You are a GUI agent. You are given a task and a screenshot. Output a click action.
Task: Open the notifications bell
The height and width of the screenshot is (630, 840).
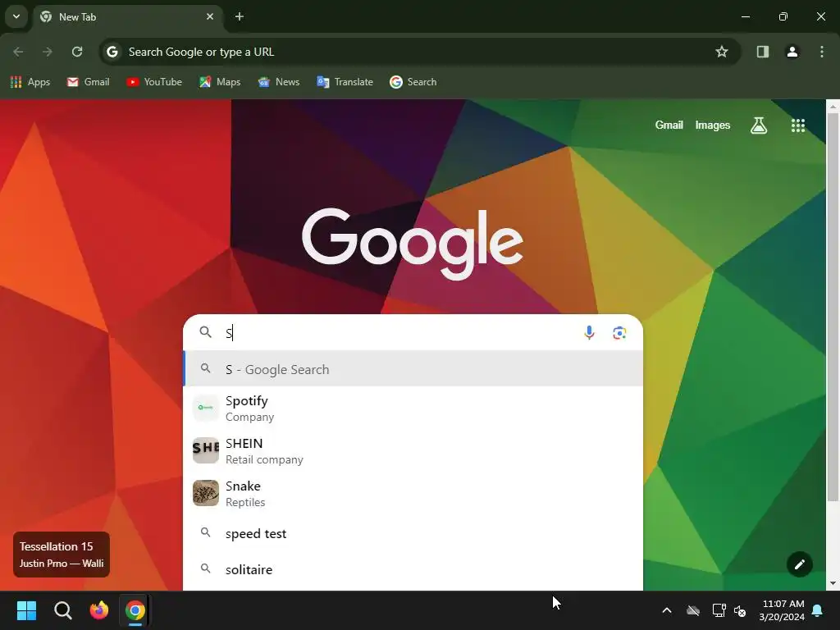point(818,610)
